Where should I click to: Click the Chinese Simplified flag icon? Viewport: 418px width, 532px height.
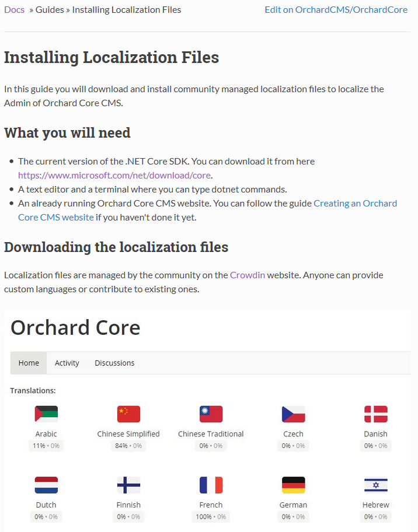pos(128,414)
